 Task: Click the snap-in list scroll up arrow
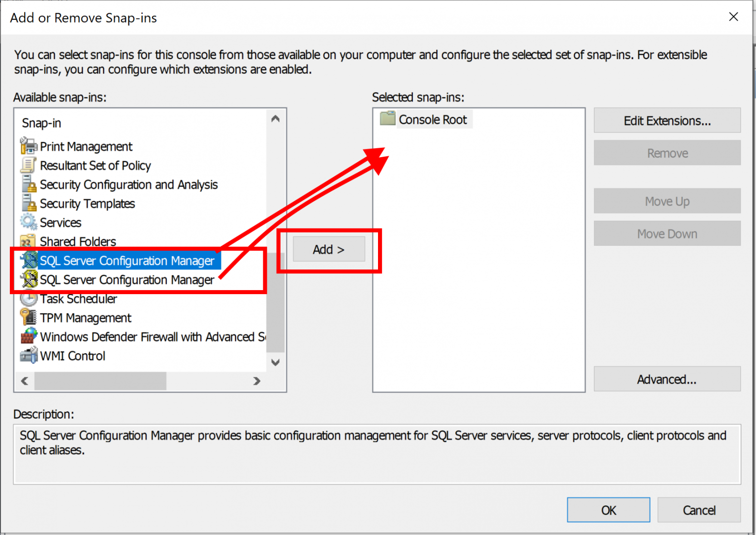click(x=276, y=119)
